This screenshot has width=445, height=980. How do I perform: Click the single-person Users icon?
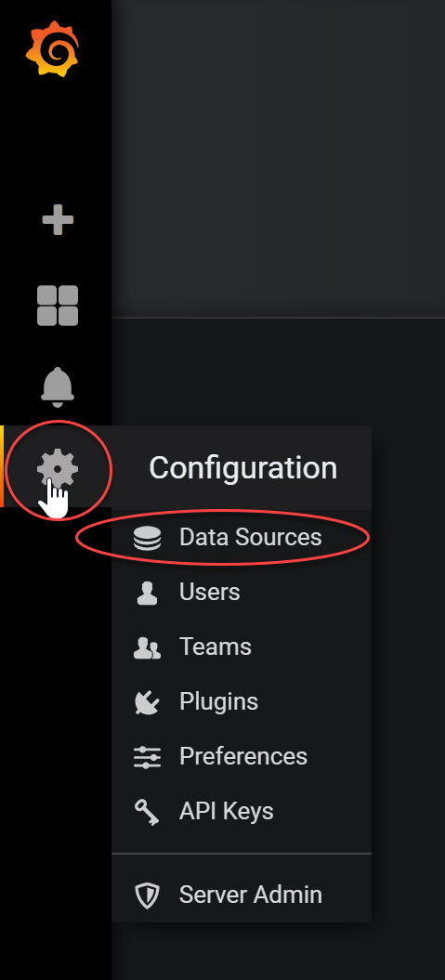click(147, 593)
